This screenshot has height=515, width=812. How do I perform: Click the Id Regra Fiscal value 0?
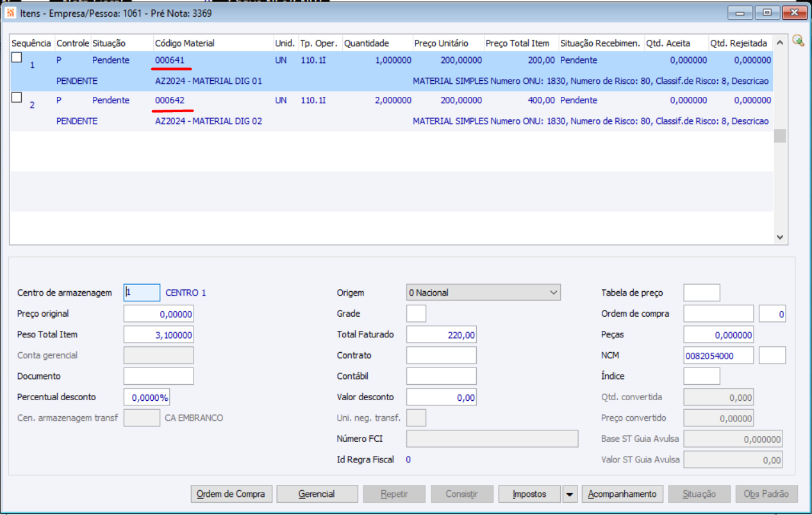pos(408,460)
